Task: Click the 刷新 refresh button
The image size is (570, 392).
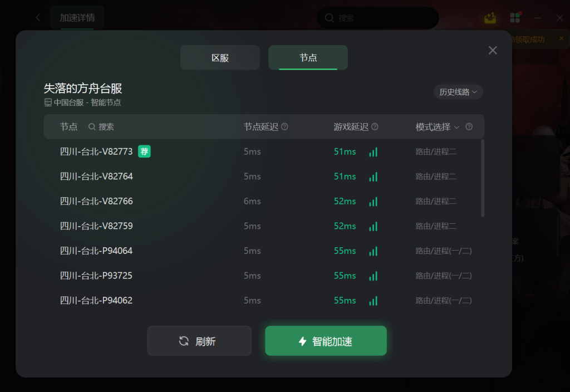Action: tap(199, 341)
